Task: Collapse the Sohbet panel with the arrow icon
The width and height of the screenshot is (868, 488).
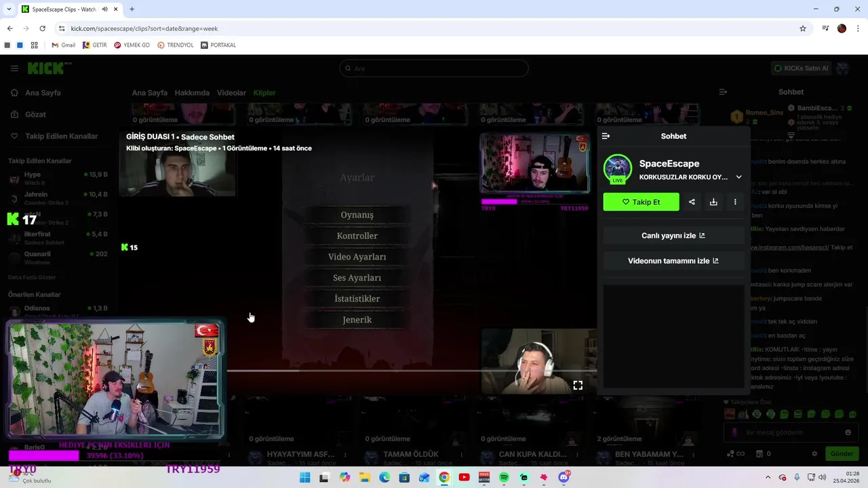Action: click(606, 136)
